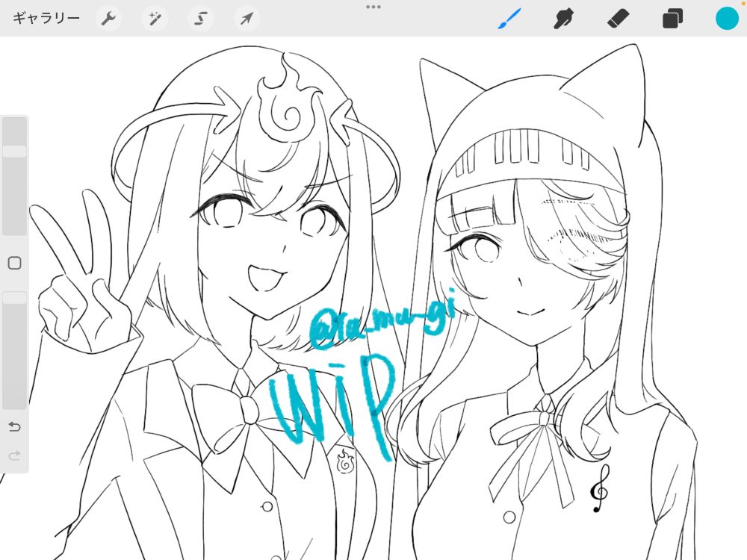Screen dimensions: 747x560
Task: Open the Layers panel
Action: 672,19
